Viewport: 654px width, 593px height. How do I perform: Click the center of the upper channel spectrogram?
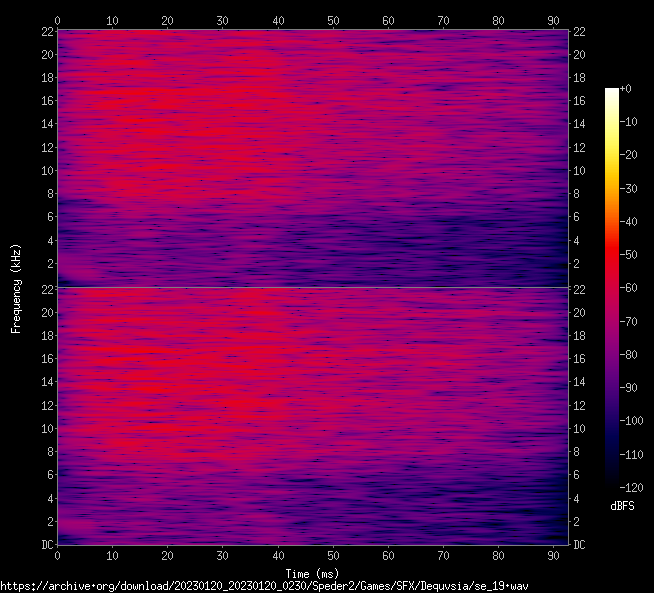click(312, 159)
